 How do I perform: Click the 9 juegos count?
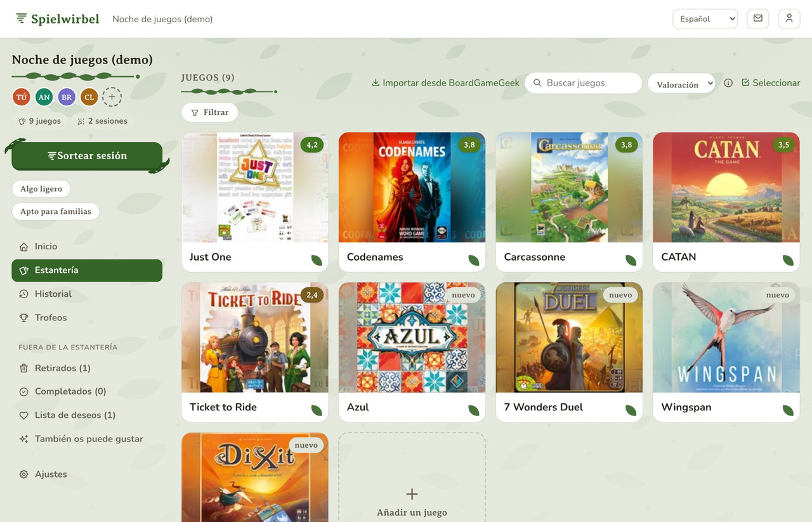tap(39, 121)
